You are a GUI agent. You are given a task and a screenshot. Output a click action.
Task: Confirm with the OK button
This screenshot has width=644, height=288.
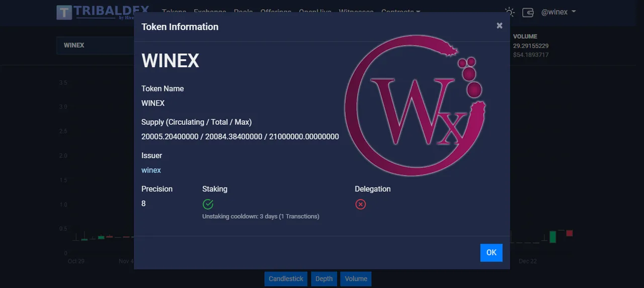[491, 253]
